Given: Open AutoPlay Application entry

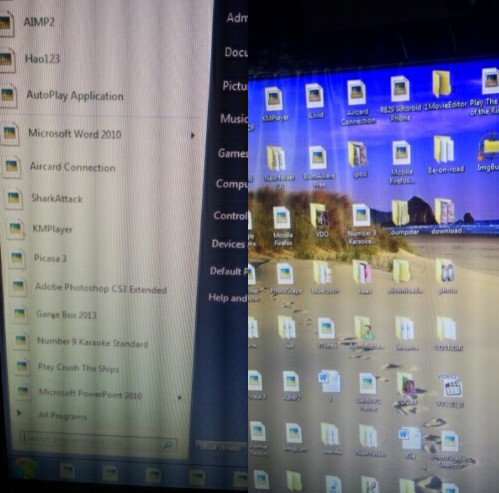Looking at the screenshot, I should click(74, 96).
